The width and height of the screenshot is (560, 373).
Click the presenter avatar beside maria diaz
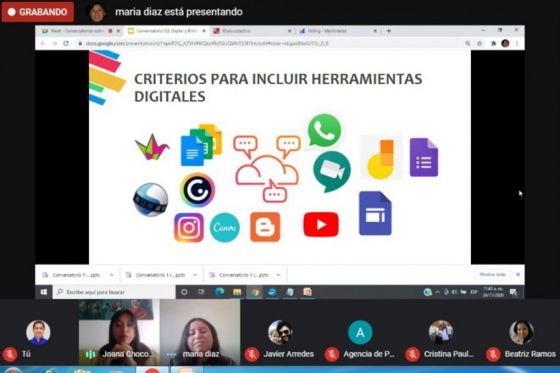[97, 12]
